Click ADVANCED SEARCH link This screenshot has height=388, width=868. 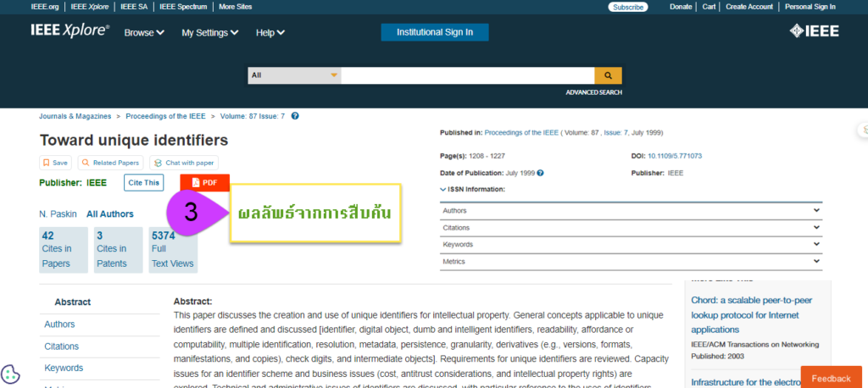point(593,92)
